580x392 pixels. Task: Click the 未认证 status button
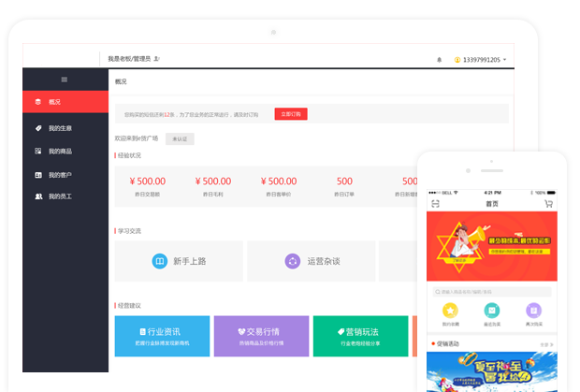(x=180, y=138)
